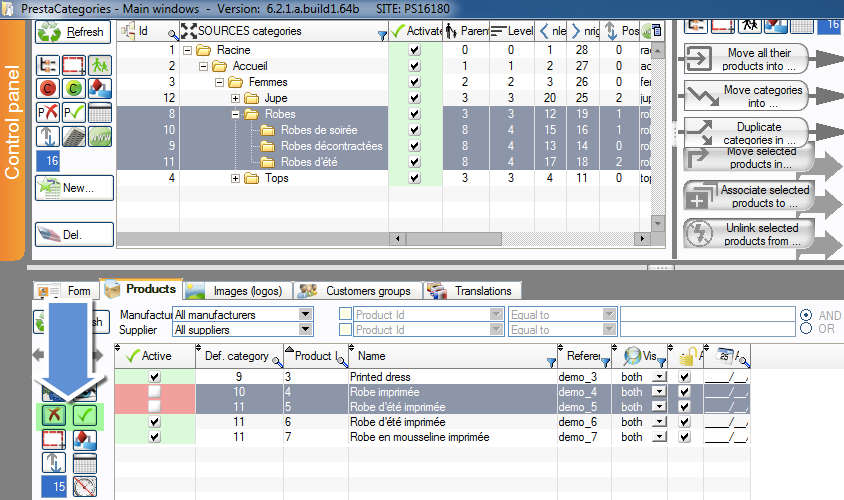The width and height of the screenshot is (844, 500).
Task: Collapse the Robes category node
Action: 236,114
